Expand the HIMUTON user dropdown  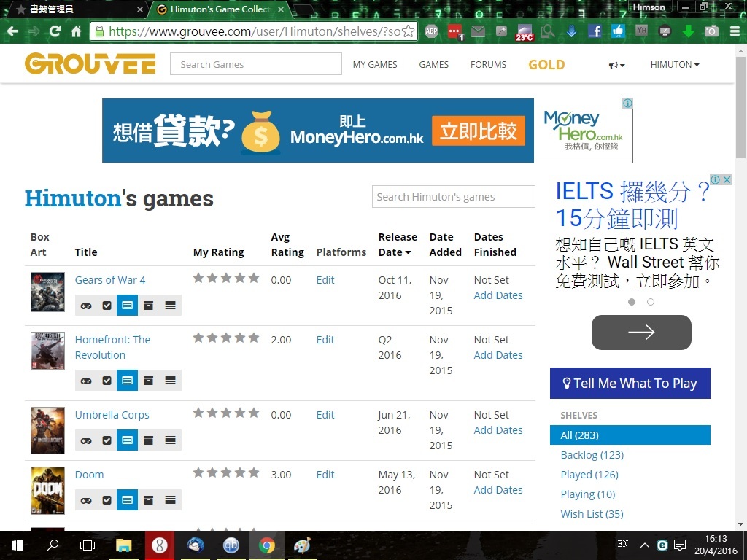[x=675, y=64]
